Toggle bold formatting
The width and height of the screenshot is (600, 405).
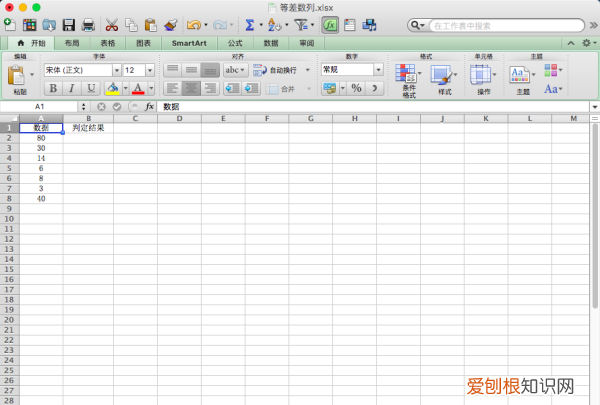[53, 88]
